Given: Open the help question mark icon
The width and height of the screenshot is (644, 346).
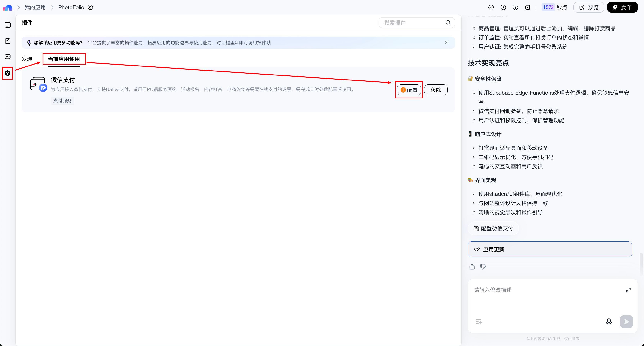Looking at the screenshot, I should click(x=516, y=7).
